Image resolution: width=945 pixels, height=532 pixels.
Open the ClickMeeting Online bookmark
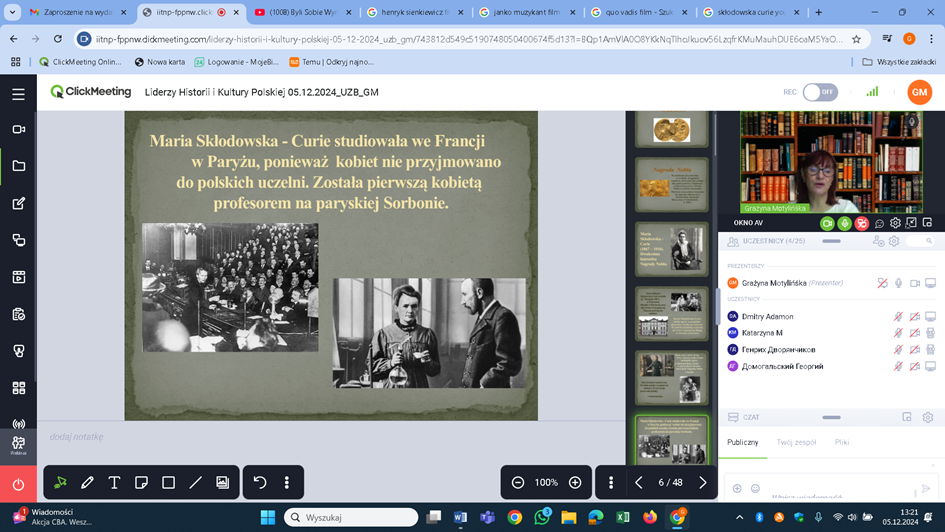[80, 61]
